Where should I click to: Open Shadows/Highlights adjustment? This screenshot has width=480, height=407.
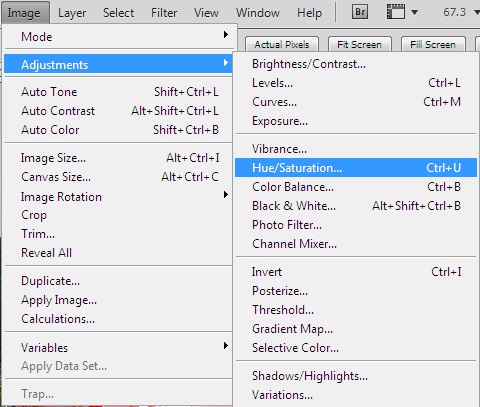click(356, 376)
